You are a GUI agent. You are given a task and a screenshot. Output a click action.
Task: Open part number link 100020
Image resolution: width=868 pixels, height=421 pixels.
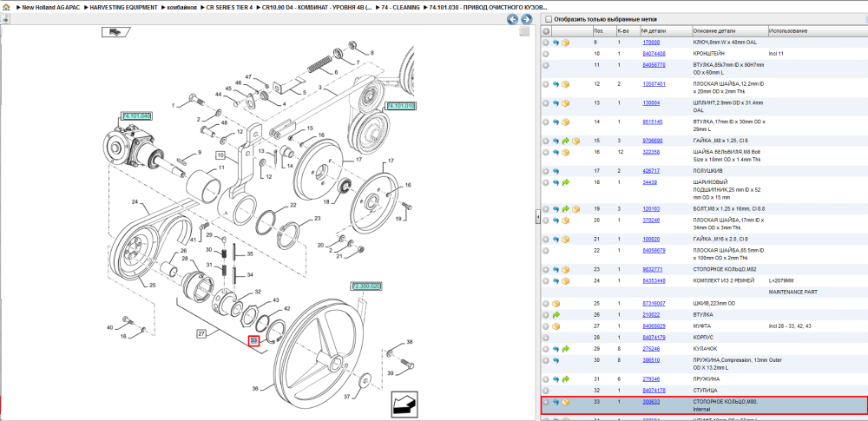coord(650,240)
